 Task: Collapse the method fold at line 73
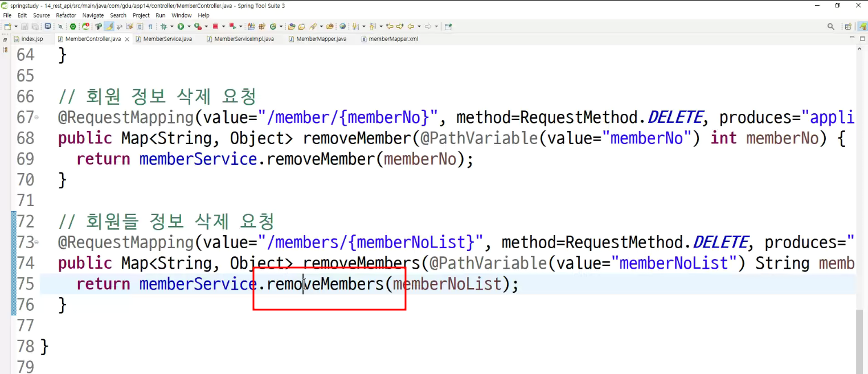37,243
